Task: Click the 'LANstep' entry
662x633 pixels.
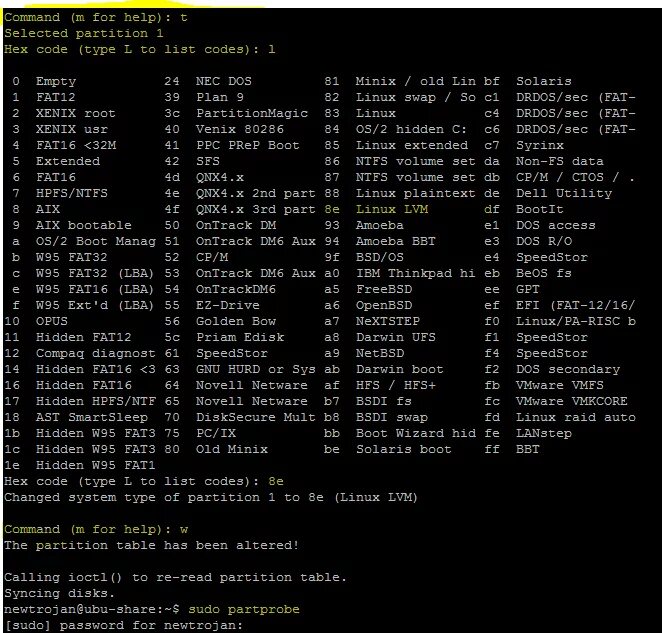Action: click(x=544, y=433)
